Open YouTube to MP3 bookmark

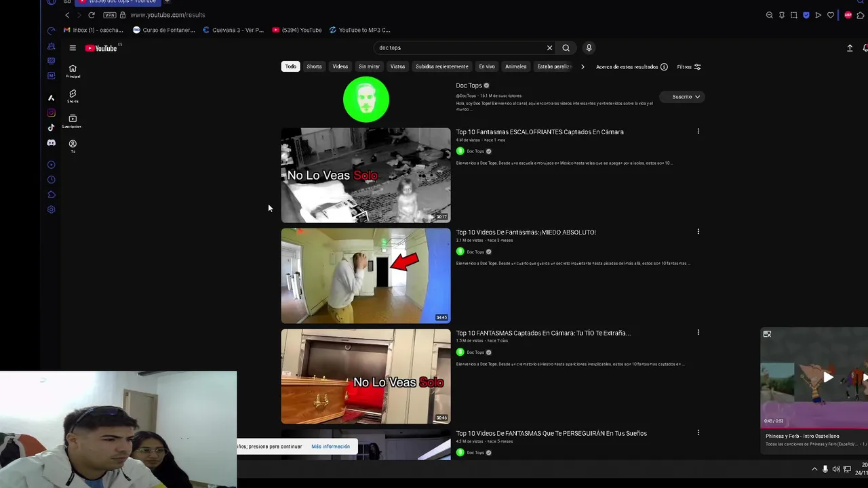(x=360, y=30)
